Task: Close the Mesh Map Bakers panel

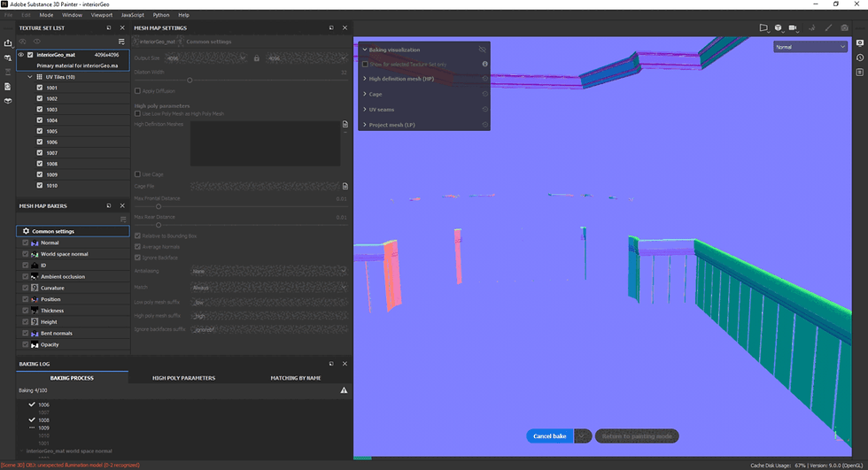Action: pyautogui.click(x=122, y=205)
